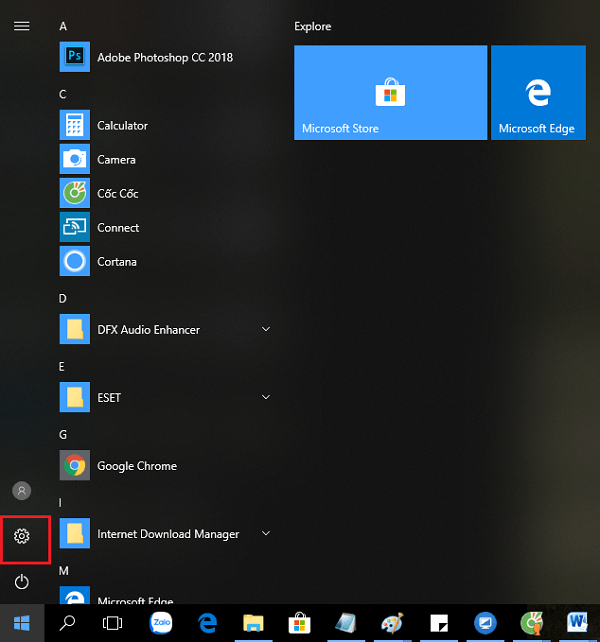Open Task View on the taskbar
The height and width of the screenshot is (642, 600).
click(x=113, y=623)
